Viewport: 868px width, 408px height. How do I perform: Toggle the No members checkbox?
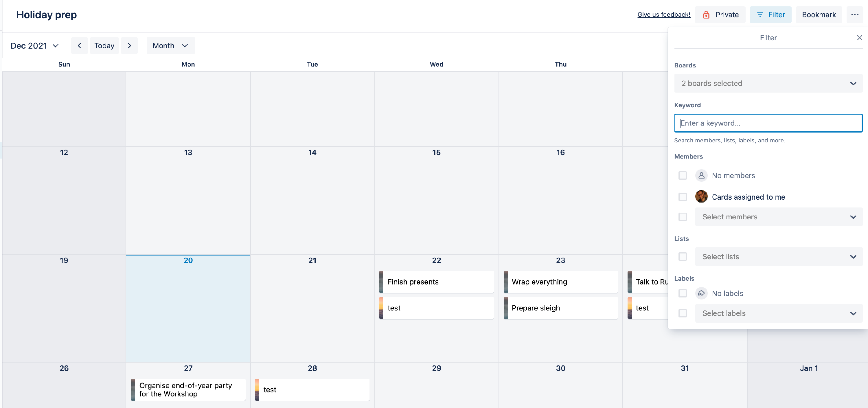pyautogui.click(x=683, y=175)
